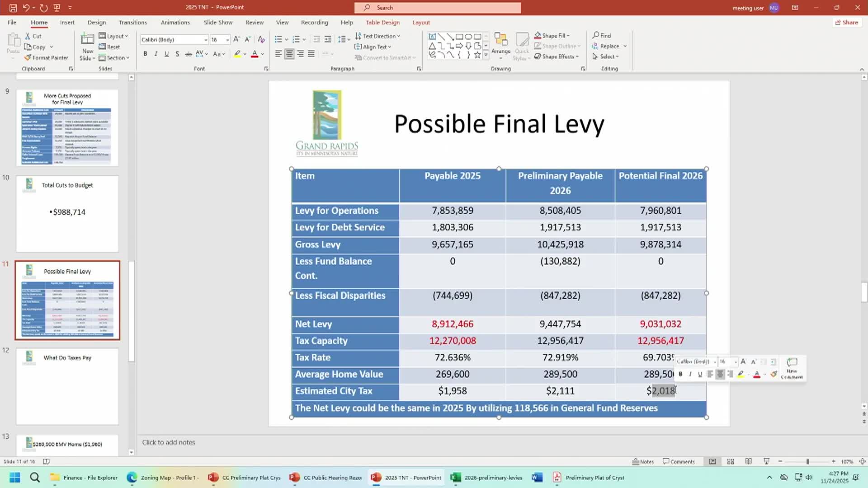Toggle Italic formatting in ribbon

(156, 54)
